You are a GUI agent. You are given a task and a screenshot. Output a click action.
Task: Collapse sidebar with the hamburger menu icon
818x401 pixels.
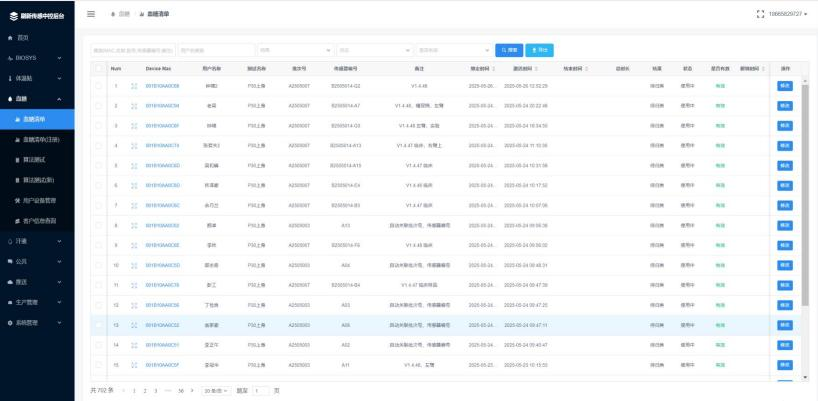pyautogui.click(x=91, y=14)
